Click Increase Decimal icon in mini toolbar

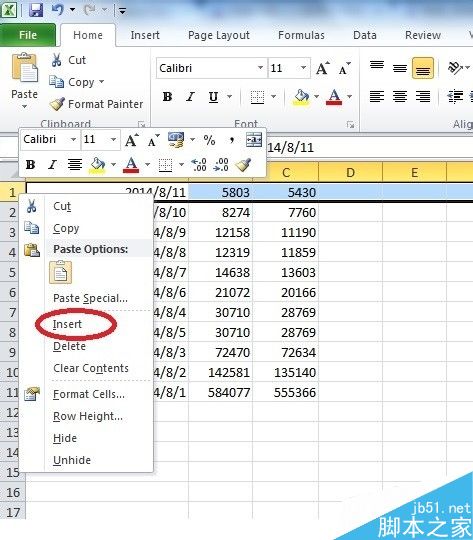(x=199, y=165)
